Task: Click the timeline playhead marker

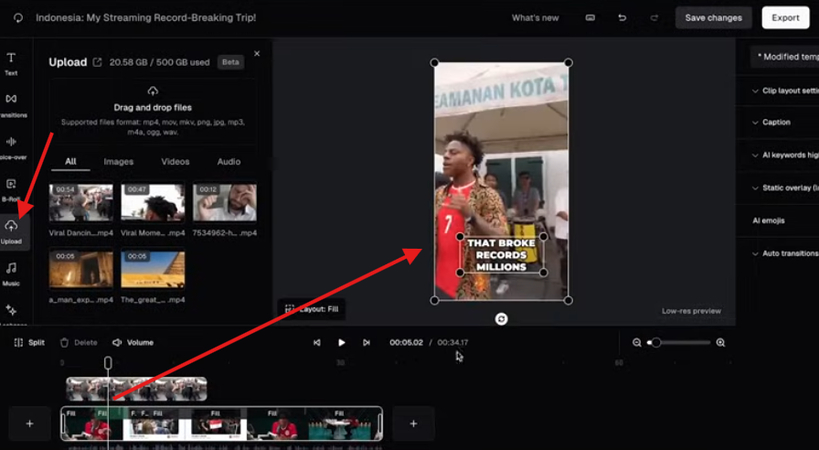Action: click(x=108, y=363)
